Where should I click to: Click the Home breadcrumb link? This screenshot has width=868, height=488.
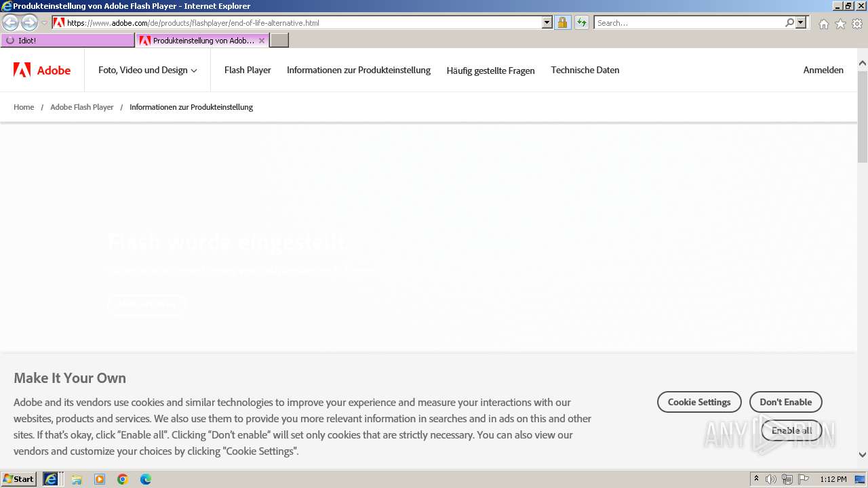(x=24, y=107)
